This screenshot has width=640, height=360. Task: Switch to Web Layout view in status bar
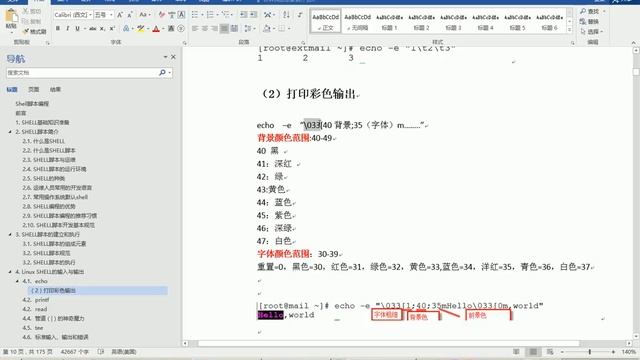click(x=550, y=352)
